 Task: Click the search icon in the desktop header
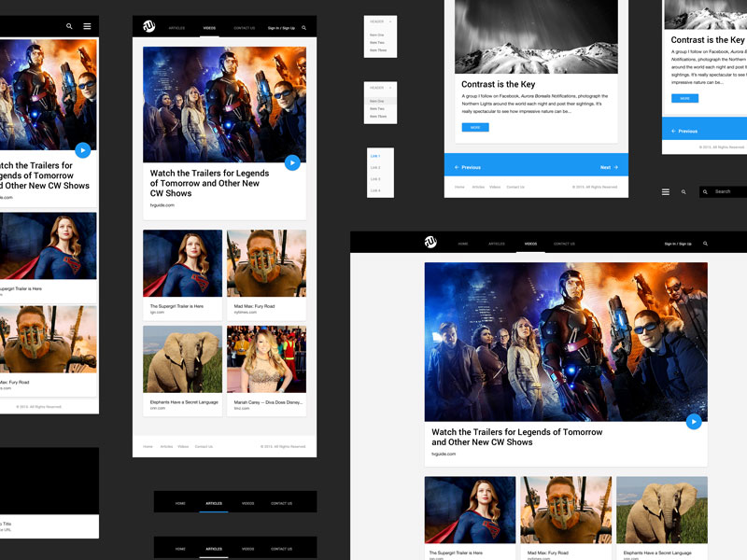(x=705, y=244)
